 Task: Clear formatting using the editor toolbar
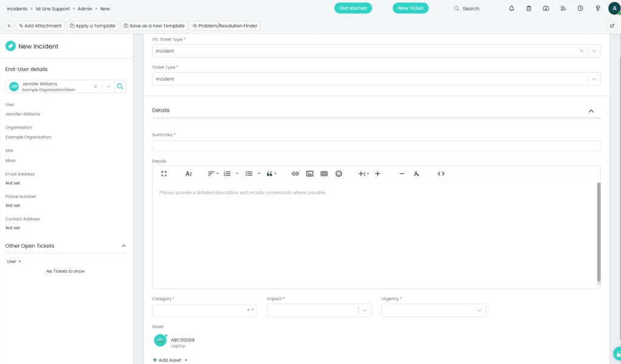(x=416, y=174)
